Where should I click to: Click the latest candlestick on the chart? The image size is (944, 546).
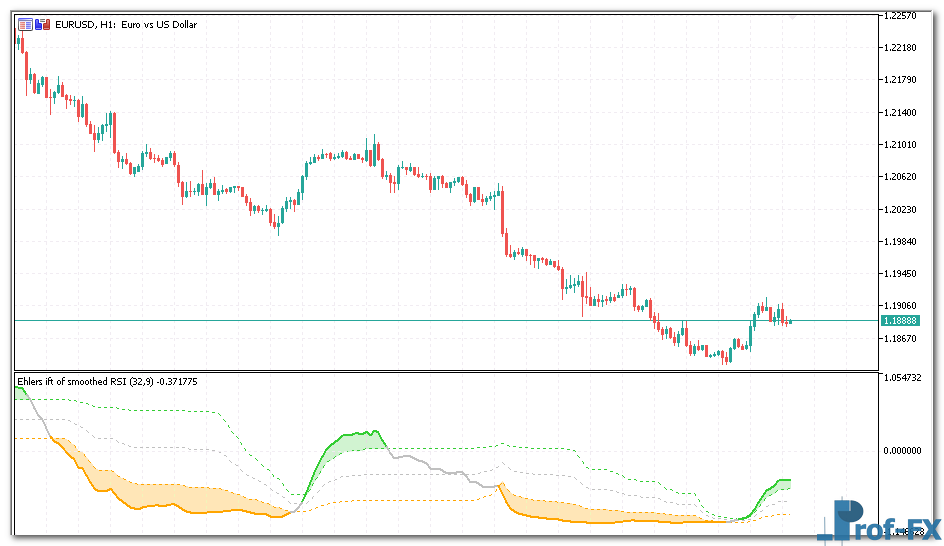click(788, 321)
